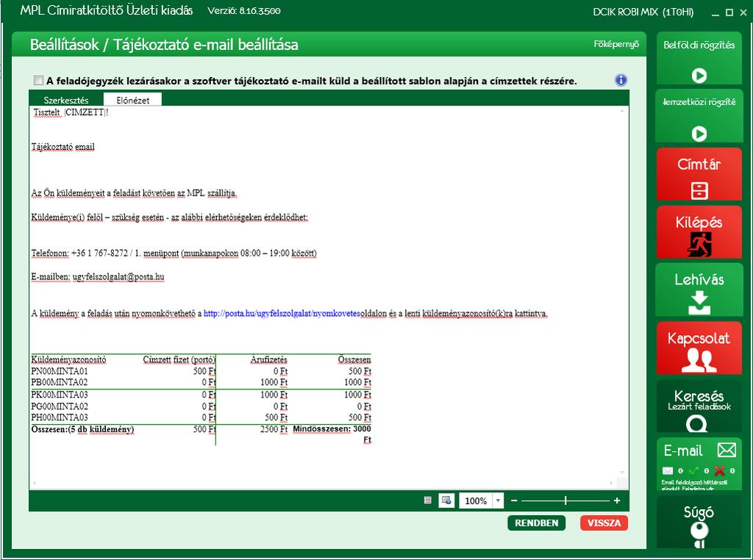Maximize the MPL Címiratkitöltő window
The image size is (753, 560).
tap(729, 12)
